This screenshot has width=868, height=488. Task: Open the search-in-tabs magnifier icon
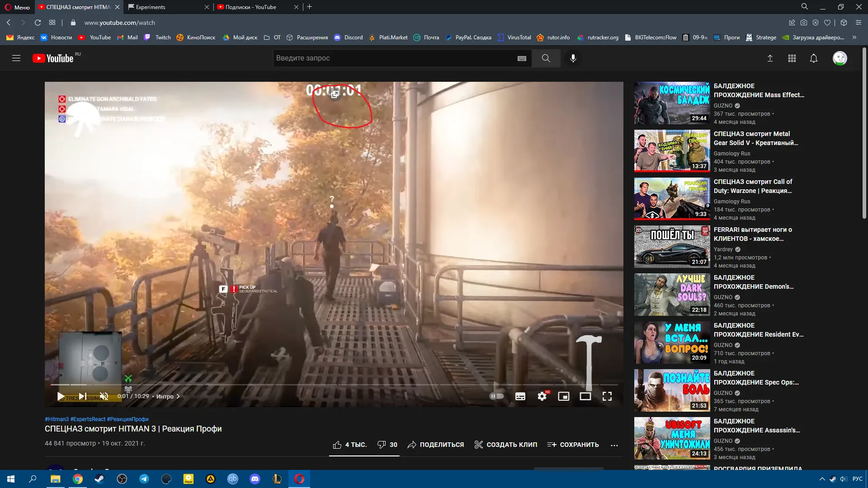tap(805, 7)
